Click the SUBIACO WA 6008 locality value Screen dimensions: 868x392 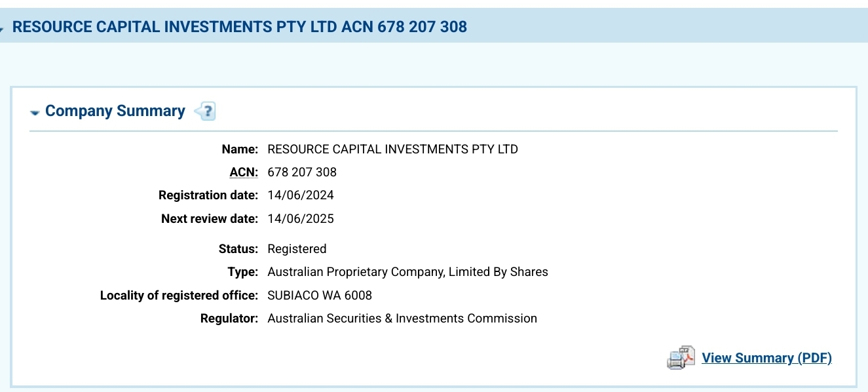click(320, 296)
